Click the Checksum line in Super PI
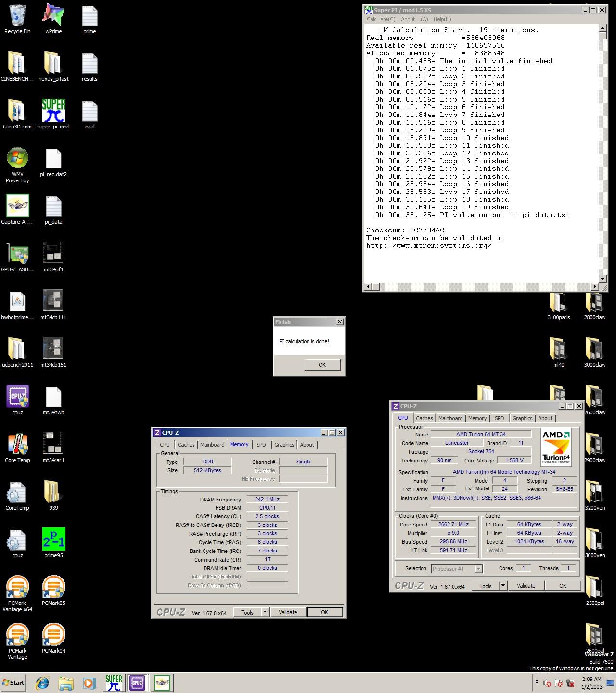 pyautogui.click(x=405, y=230)
